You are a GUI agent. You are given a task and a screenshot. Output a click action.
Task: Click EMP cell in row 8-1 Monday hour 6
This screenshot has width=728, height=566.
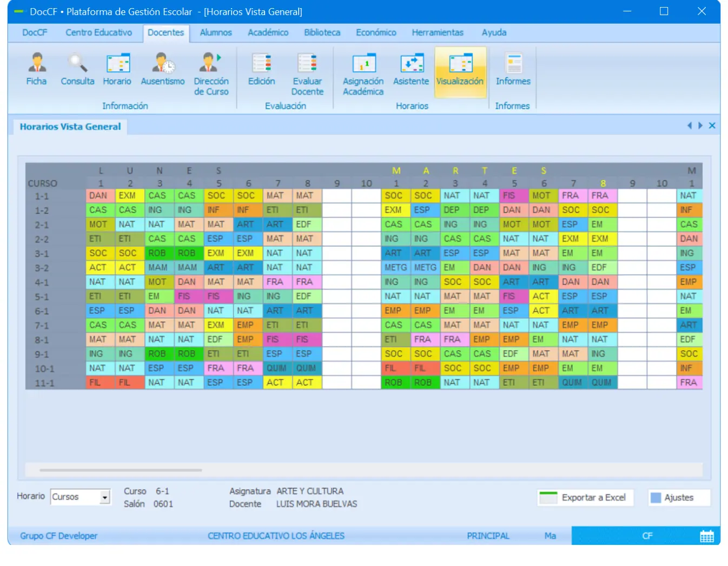(248, 340)
